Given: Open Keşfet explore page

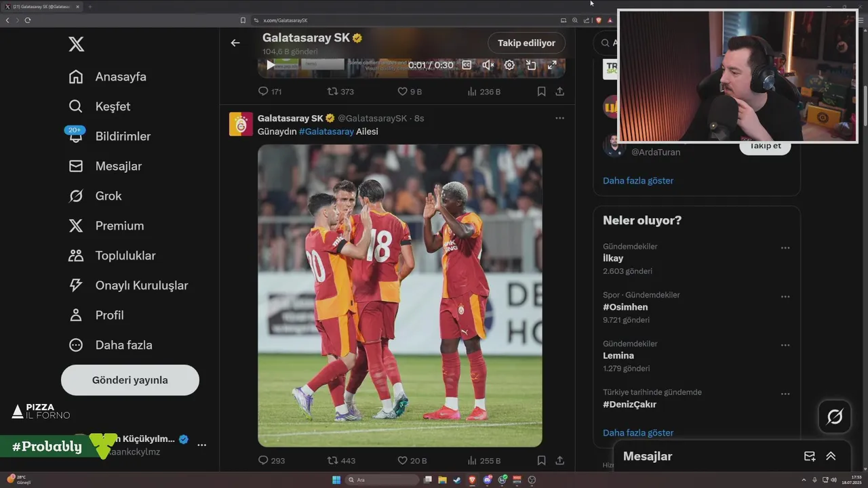Looking at the screenshot, I should [99, 106].
